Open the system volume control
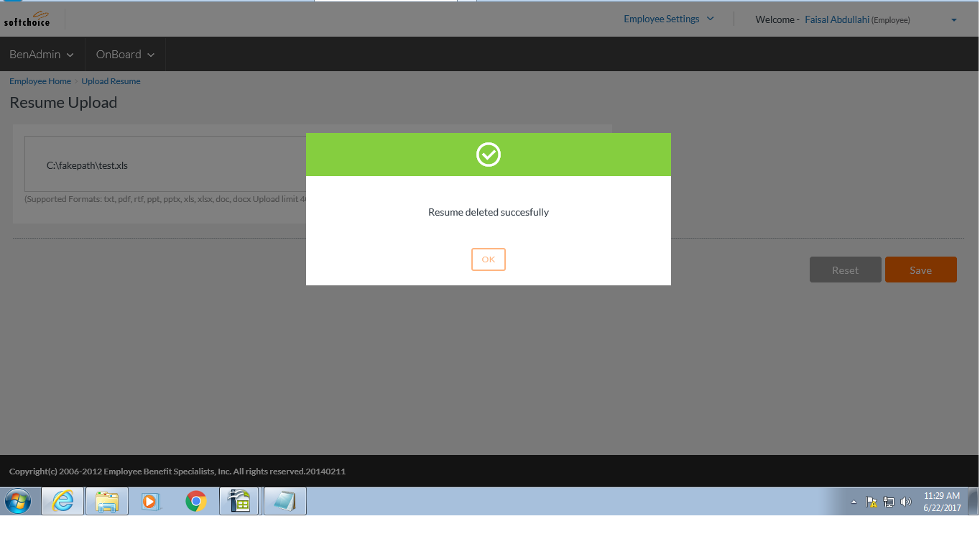The image size is (980, 552). point(906,501)
